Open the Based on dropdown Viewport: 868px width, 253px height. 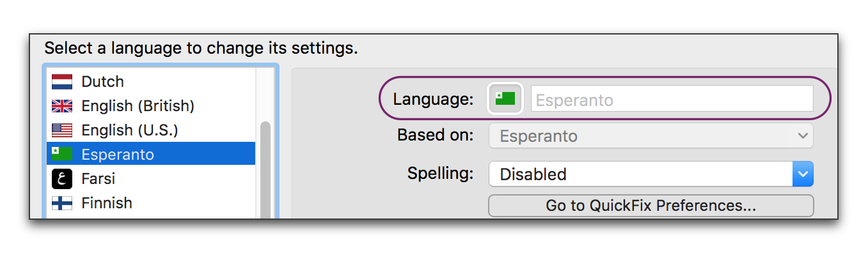[651, 136]
